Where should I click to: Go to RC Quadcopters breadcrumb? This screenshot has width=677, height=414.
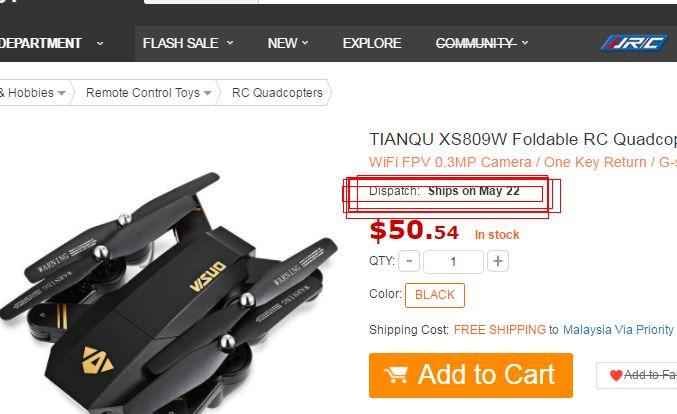(277, 93)
